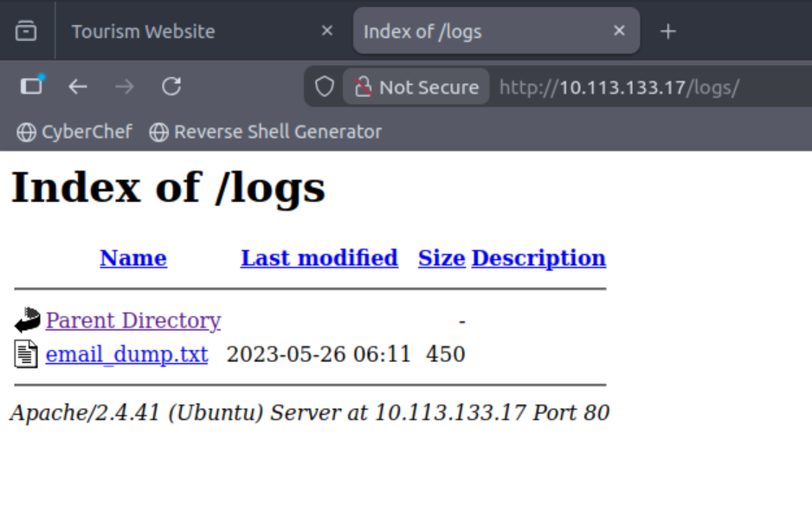Sort listing by Description column
This screenshot has width=812, height=512.
[538, 257]
